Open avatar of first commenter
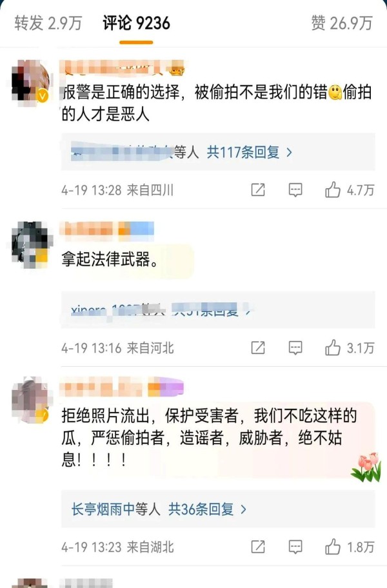 (30, 82)
